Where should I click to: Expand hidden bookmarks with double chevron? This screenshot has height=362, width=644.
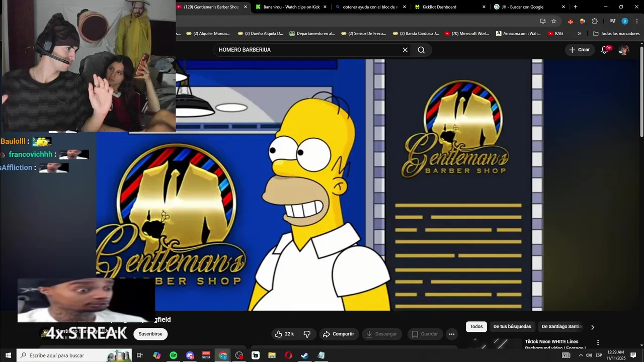click(x=579, y=34)
